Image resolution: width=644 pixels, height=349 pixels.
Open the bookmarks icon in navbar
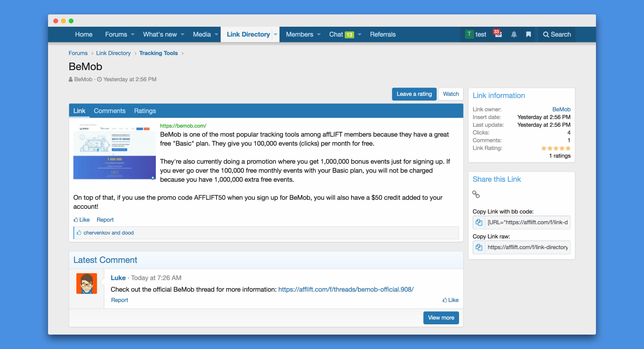point(528,34)
